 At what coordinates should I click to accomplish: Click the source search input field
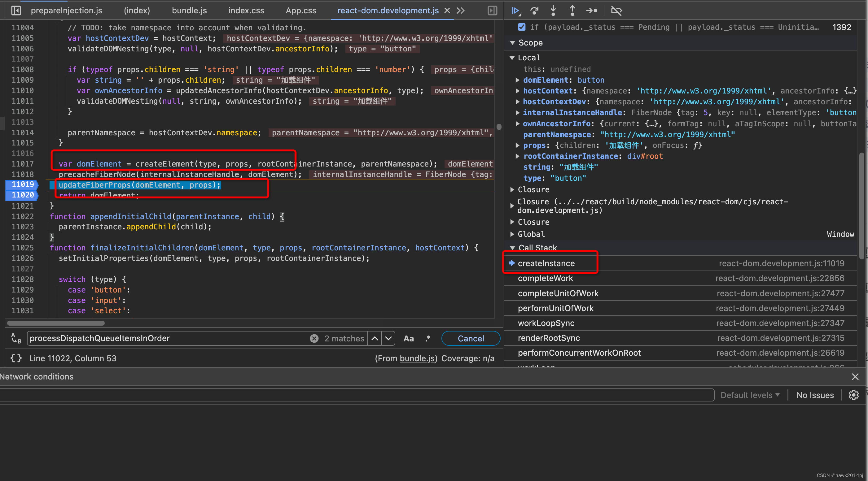point(169,338)
